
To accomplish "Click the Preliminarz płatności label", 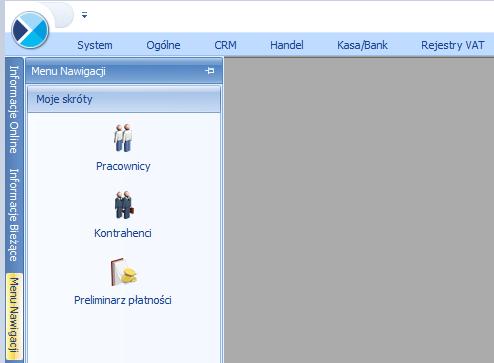I will pos(123,300).
